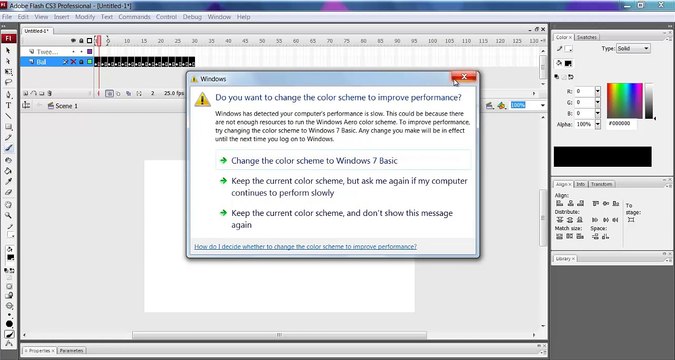This screenshot has width=675, height=360.
Task: Choose Keep current scheme, don't show again
Action: coord(343,219)
